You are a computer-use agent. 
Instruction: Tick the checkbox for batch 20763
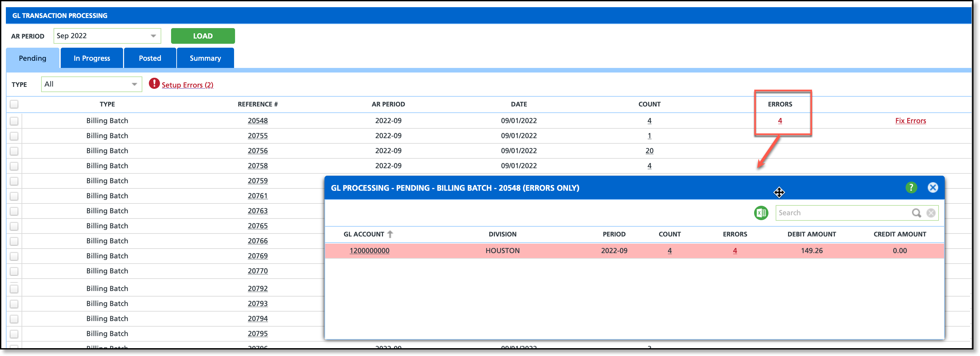(x=14, y=211)
